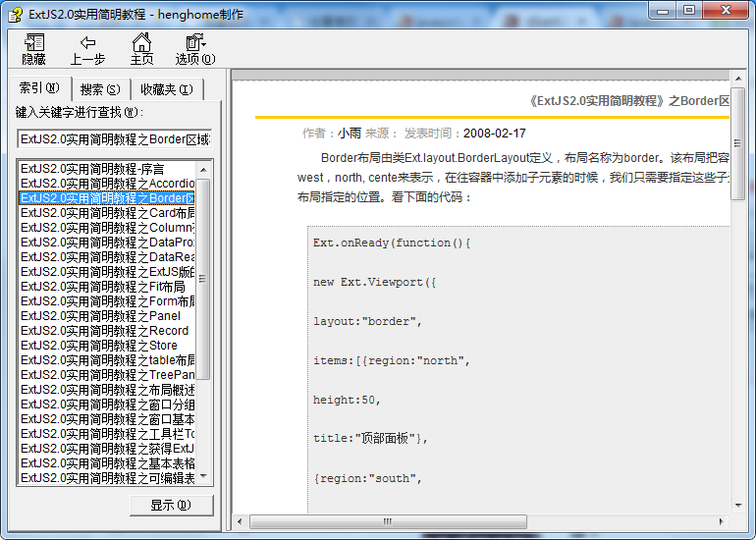
Task: Open the Options (选项) toolbar icon
Action: click(x=194, y=42)
